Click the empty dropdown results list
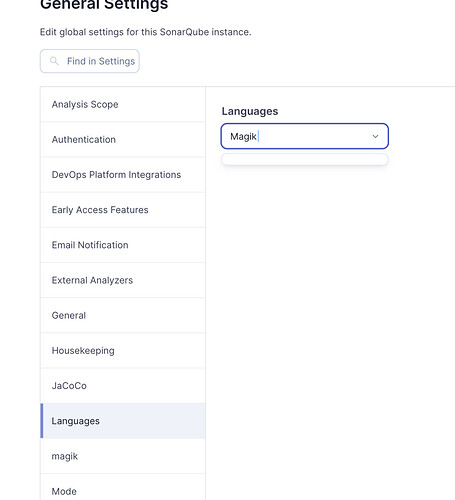 pos(305,159)
